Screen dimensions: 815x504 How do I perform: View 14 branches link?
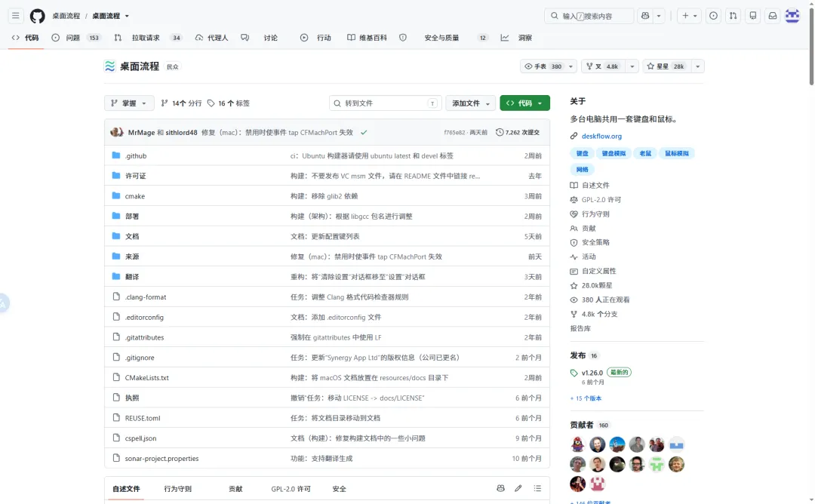click(x=181, y=103)
